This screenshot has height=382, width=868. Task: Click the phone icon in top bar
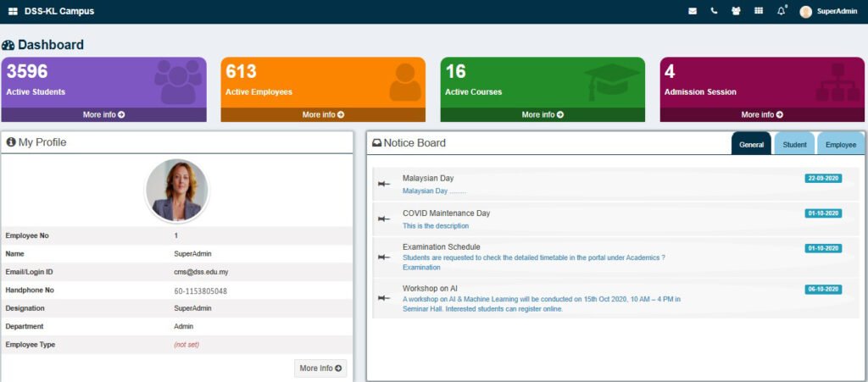(715, 11)
